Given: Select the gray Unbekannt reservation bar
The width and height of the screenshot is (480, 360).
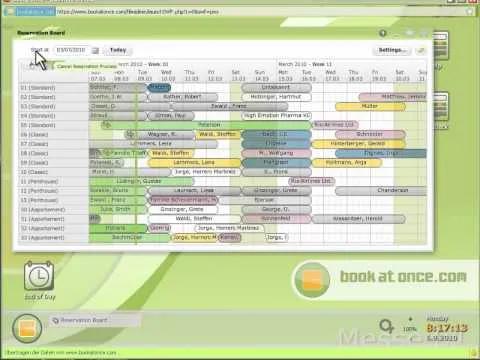Looking at the screenshot, I should tap(276, 88).
